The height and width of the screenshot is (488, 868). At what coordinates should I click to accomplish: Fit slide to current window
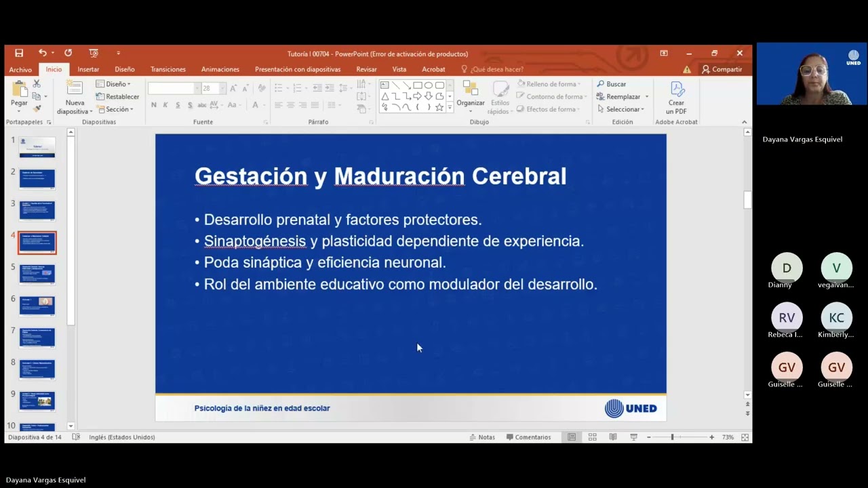click(745, 437)
